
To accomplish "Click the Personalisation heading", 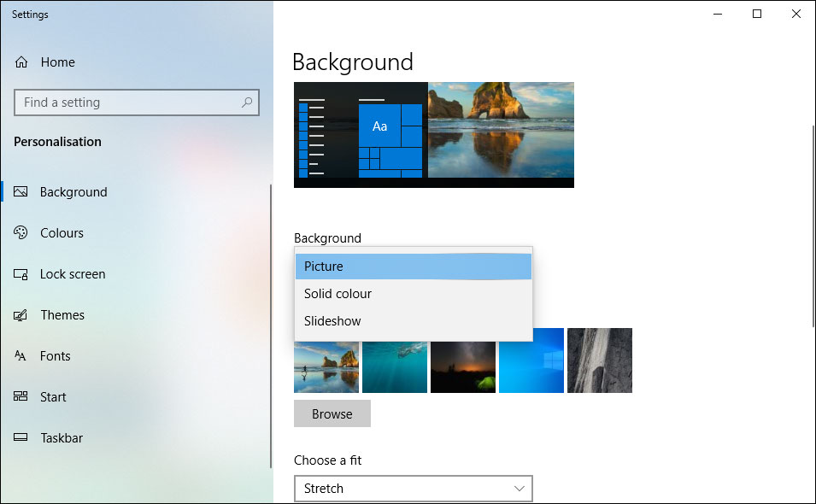I will tap(57, 141).
